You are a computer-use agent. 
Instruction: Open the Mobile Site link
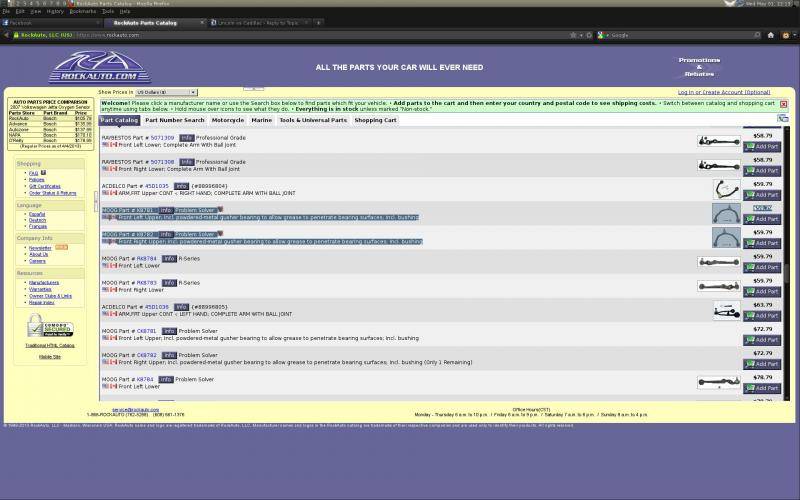click(x=50, y=357)
